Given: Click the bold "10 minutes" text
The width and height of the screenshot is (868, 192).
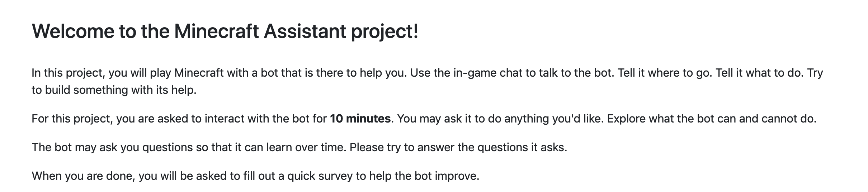Looking at the screenshot, I should coord(360,119).
